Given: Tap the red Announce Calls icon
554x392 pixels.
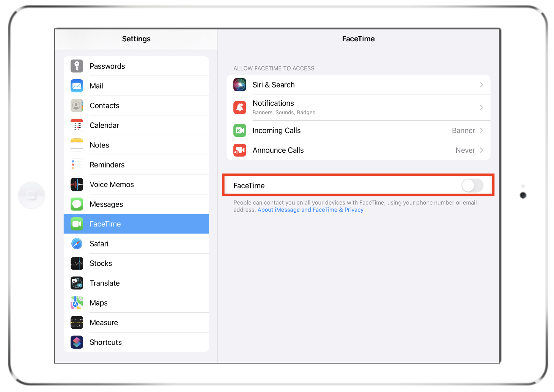Looking at the screenshot, I should point(239,150).
